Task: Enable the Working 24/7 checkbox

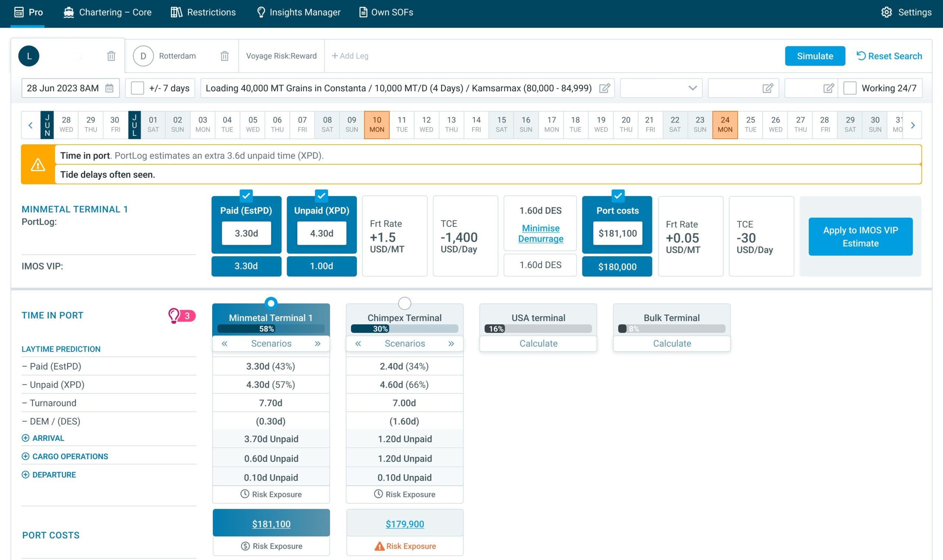Action: point(849,88)
